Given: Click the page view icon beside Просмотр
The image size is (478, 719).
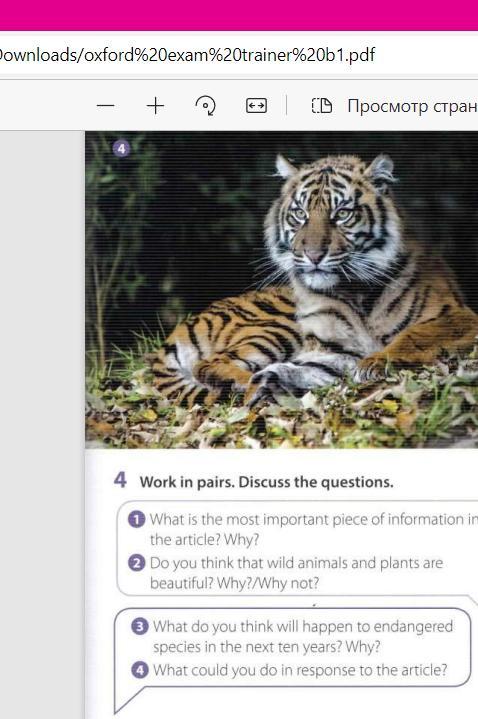Looking at the screenshot, I should coord(322,106).
